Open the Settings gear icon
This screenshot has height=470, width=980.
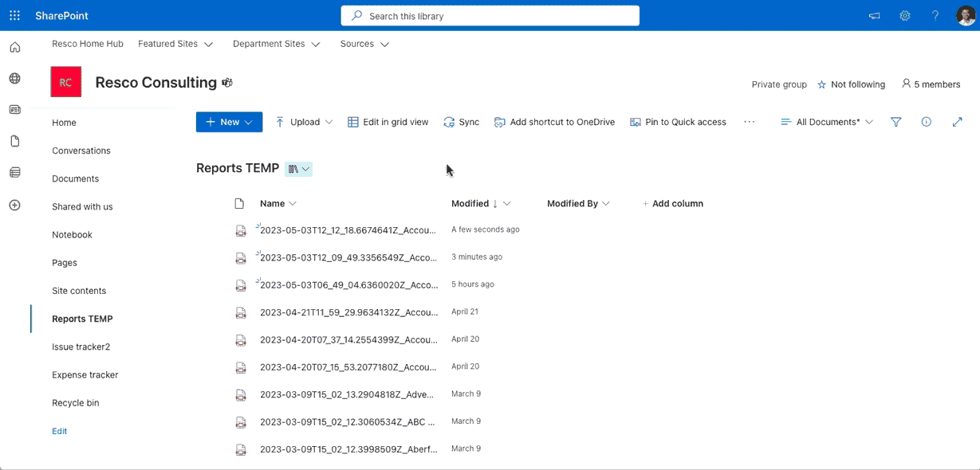[x=905, y=16]
